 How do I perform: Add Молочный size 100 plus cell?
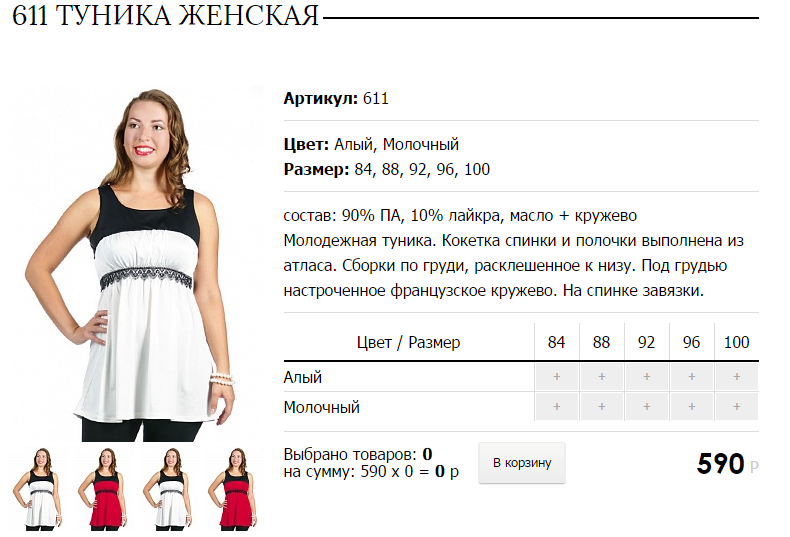point(737,407)
